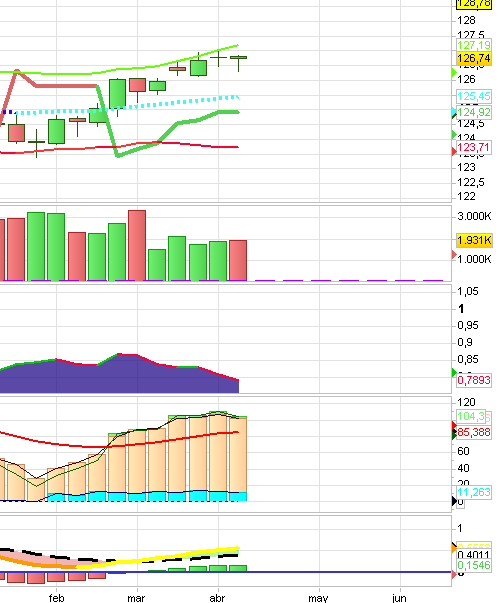The image size is (499, 603).
Task: Click the red 0,7893 indicator value
Action: point(474,380)
